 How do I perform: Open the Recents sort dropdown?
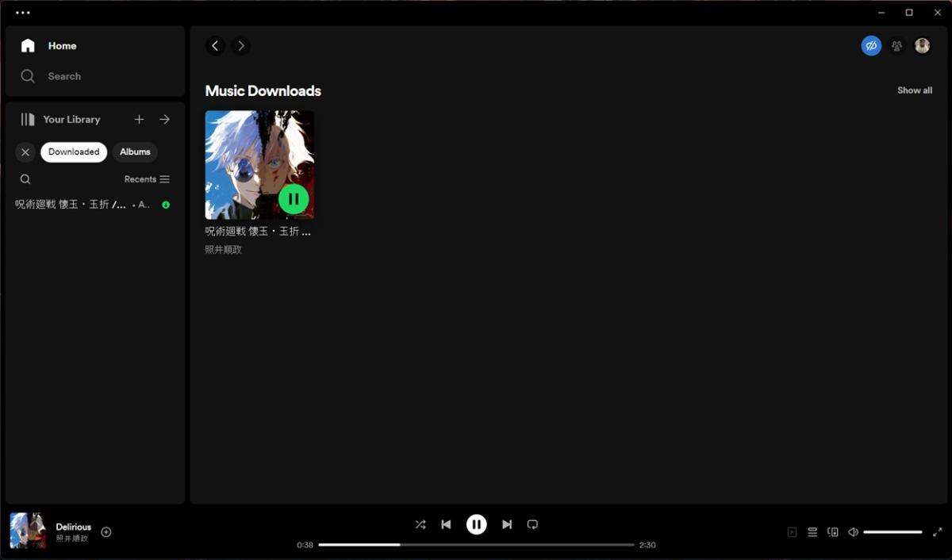click(147, 179)
